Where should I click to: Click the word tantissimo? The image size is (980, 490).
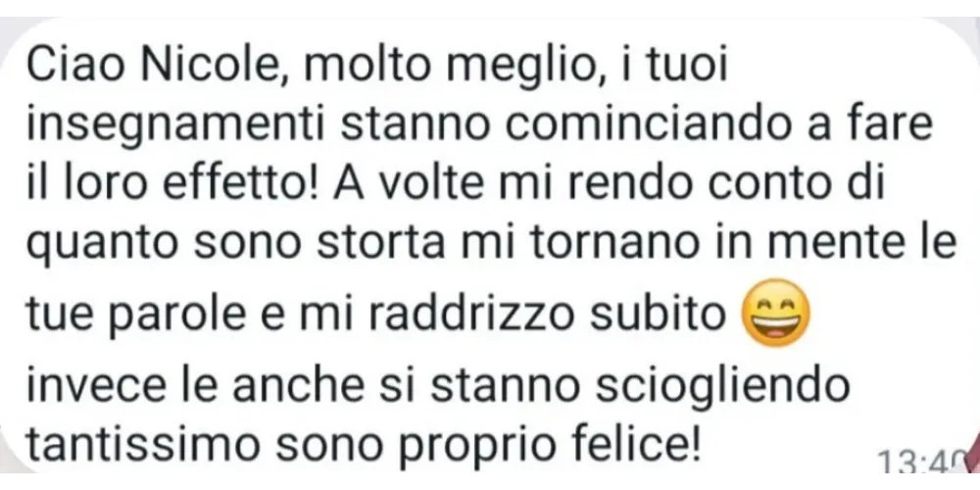tap(142, 443)
